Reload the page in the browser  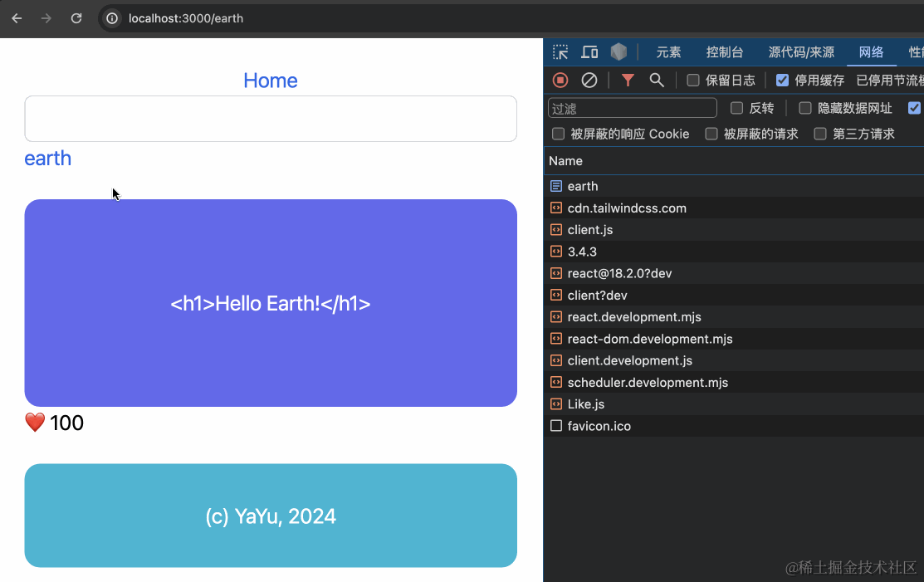76,18
